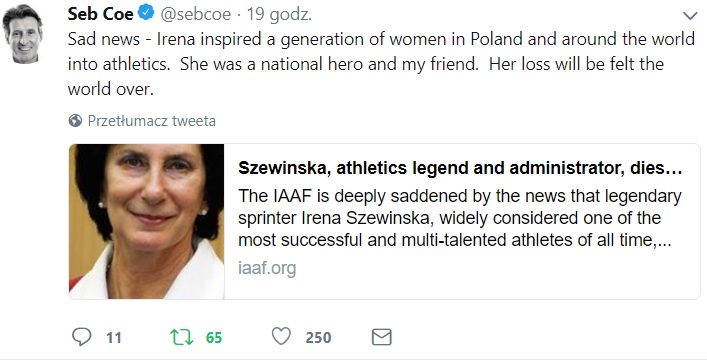Click the reply count 11
Viewport: 707px width, 361px height.
tap(114, 338)
